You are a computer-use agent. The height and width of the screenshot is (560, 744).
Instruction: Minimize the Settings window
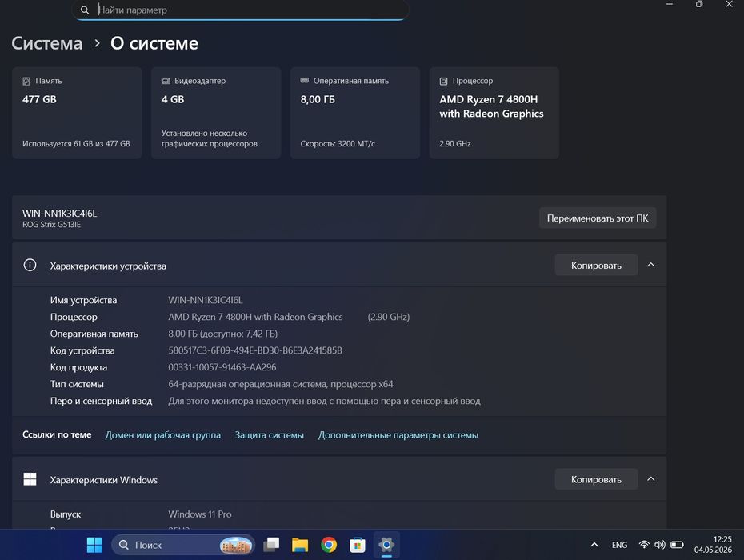click(669, 4)
